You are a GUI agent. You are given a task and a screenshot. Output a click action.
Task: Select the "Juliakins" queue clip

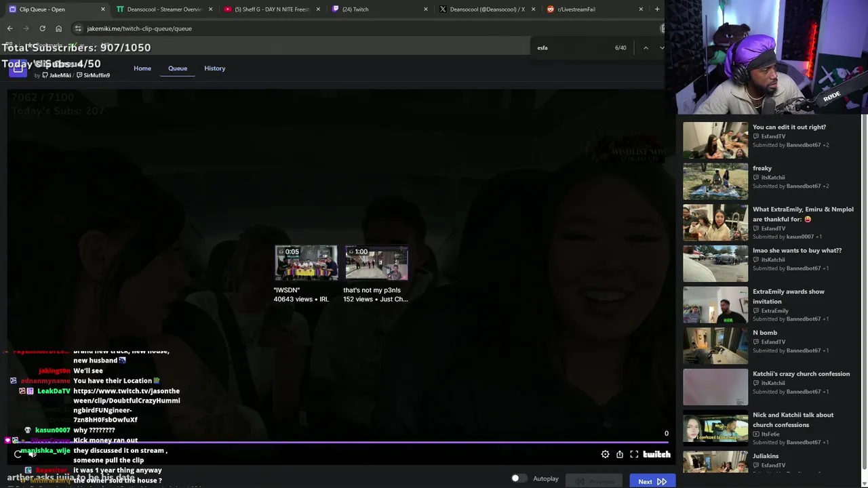click(x=770, y=462)
